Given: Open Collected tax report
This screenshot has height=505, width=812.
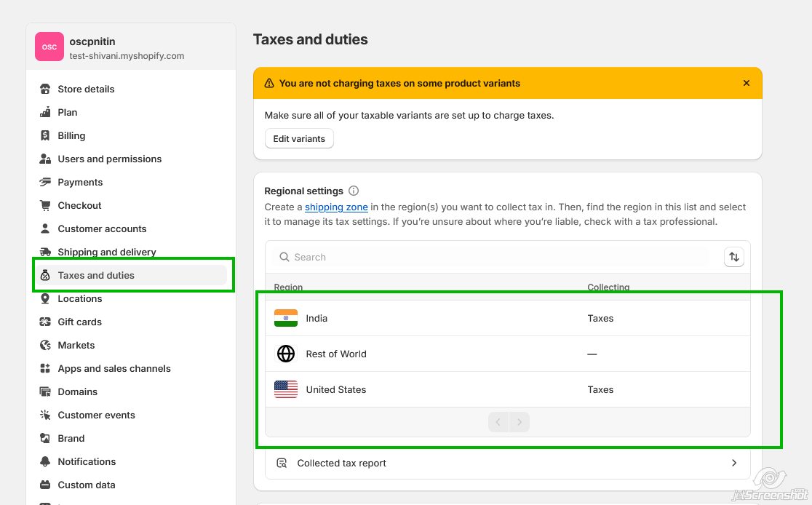Looking at the screenshot, I should coord(508,463).
